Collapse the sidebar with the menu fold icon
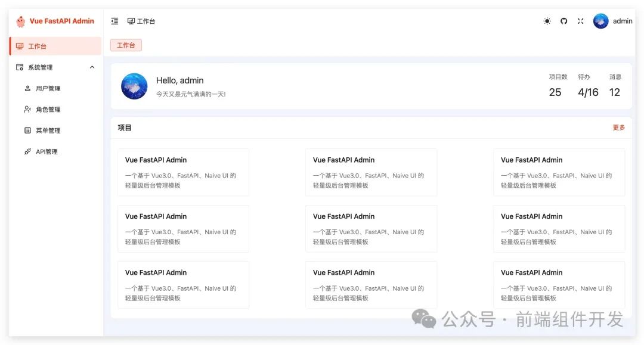Image resolution: width=644 pixels, height=345 pixels. point(114,21)
